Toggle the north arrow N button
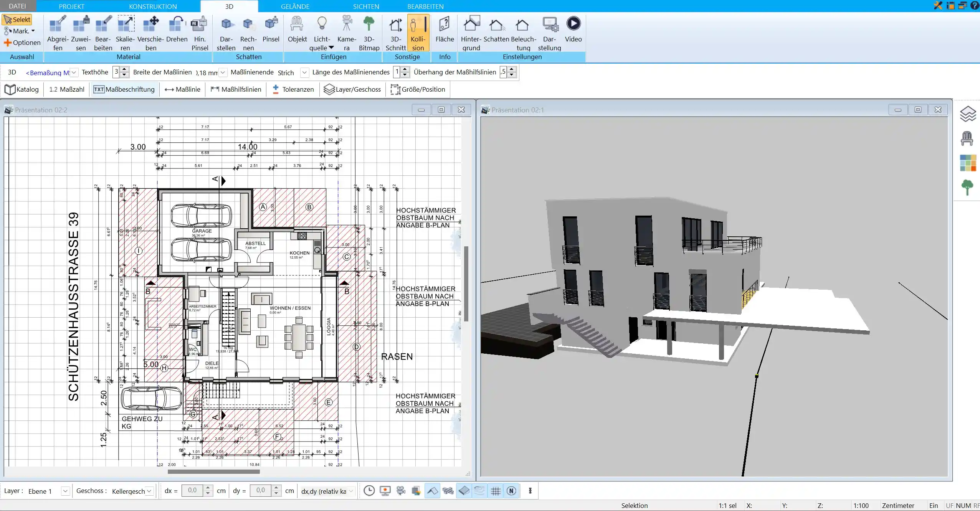Image resolution: width=980 pixels, height=511 pixels. point(511,491)
